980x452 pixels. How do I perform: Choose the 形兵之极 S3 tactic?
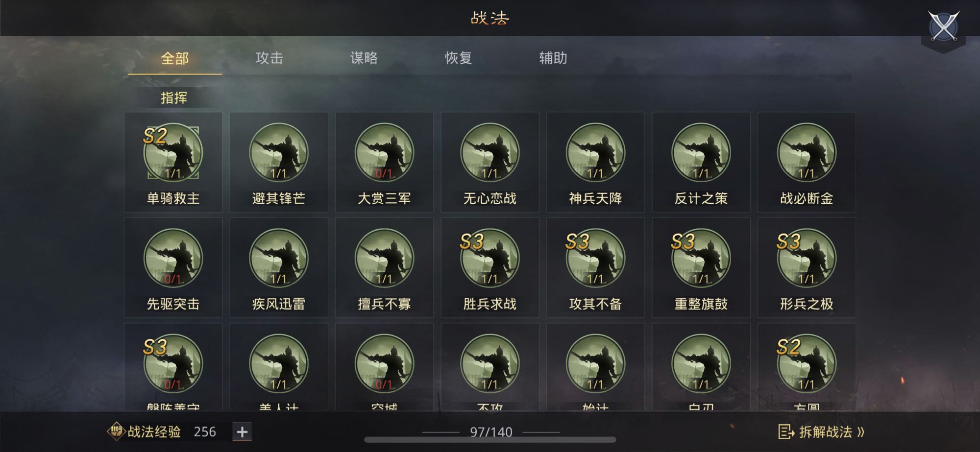click(807, 258)
